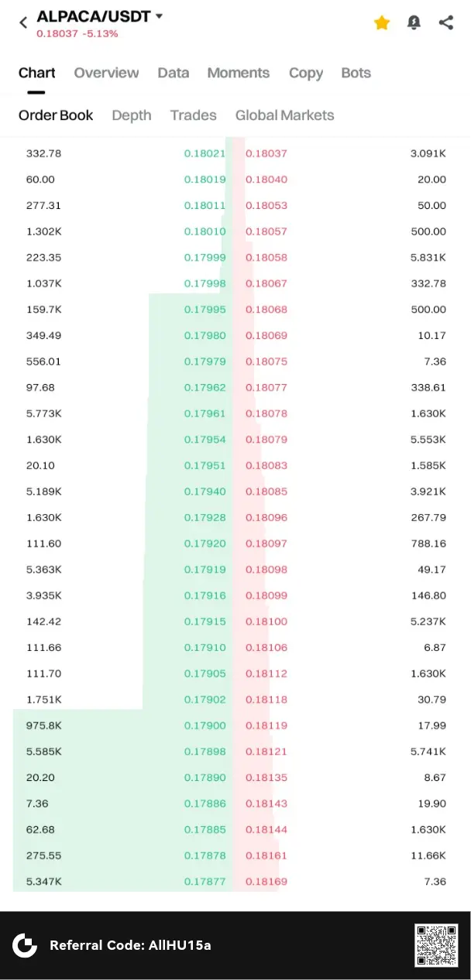Select the Order Book sub-tab
This screenshot has height=980, width=471.
(56, 115)
